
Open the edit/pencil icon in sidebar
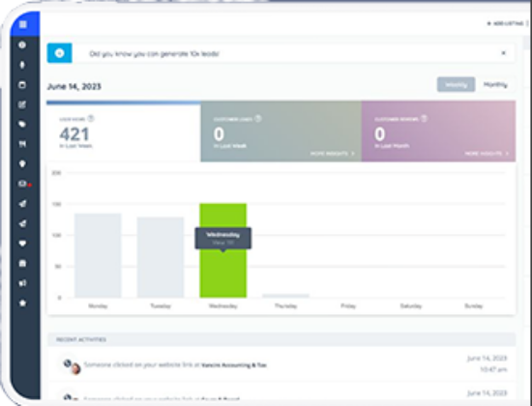click(x=22, y=104)
